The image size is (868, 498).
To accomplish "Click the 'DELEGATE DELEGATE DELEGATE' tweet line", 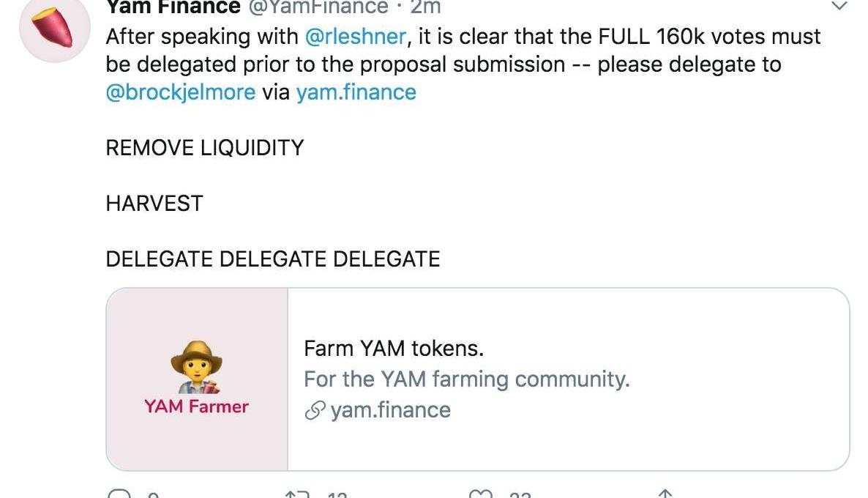I will coord(273,259).
